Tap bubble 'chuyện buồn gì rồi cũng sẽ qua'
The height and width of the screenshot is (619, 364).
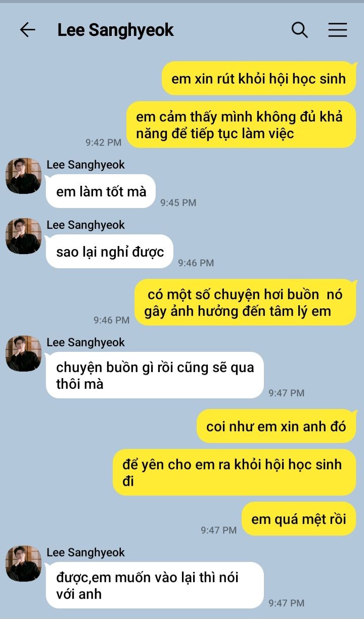click(155, 375)
